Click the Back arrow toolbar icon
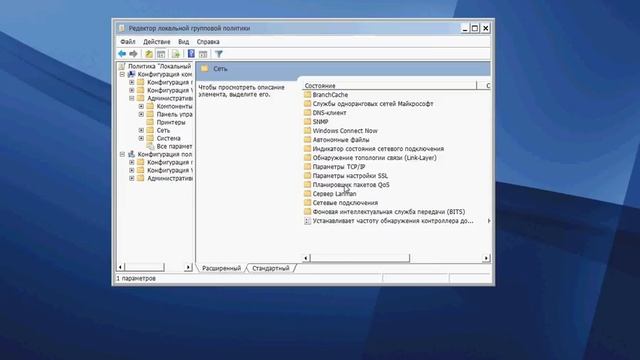The height and width of the screenshot is (360, 640). click(x=122, y=54)
